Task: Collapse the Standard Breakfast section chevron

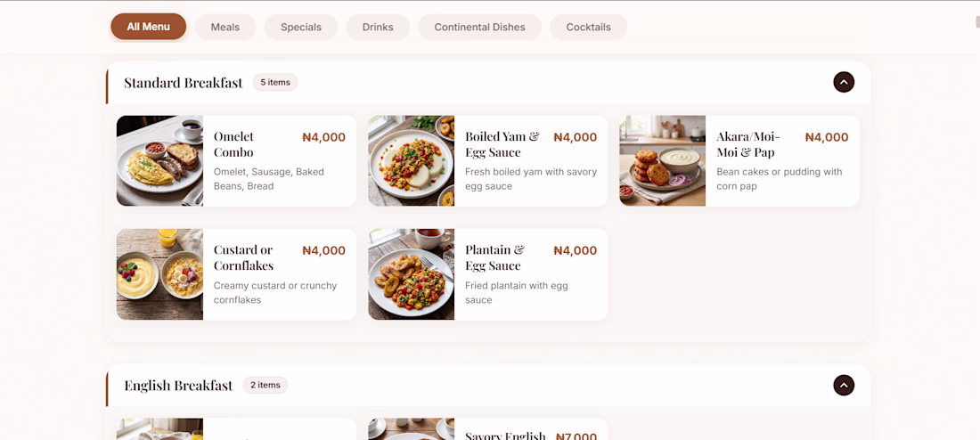Action: [x=844, y=82]
